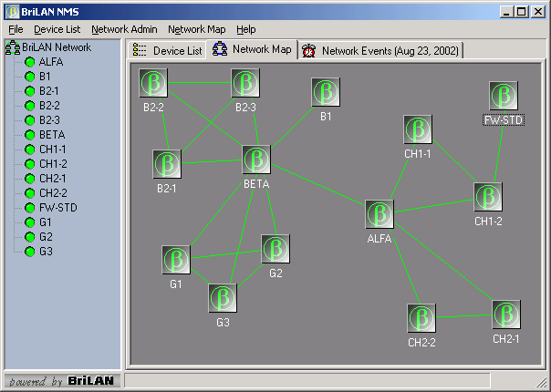Minimize the BriLAN NMS window

coord(506,12)
